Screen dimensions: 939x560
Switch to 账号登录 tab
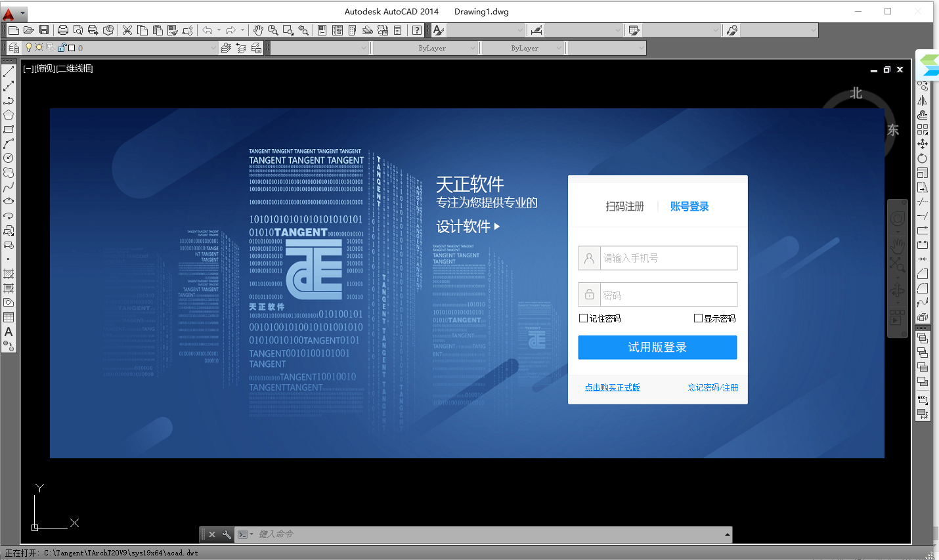point(689,207)
